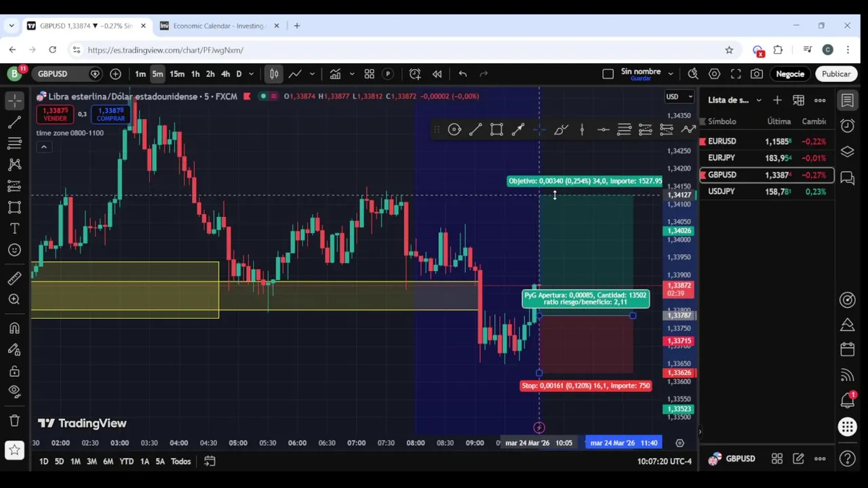Click the Negocie button

click(x=790, y=74)
